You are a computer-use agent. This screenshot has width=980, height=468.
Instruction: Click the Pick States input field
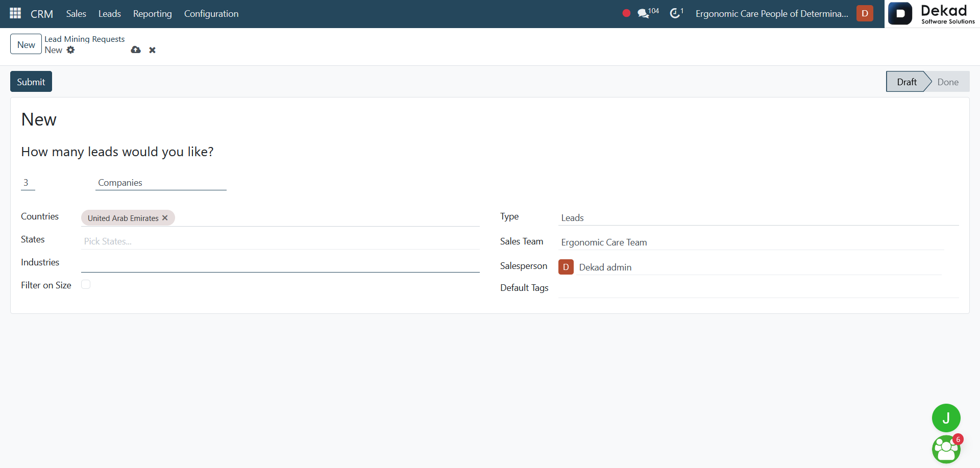tap(280, 241)
